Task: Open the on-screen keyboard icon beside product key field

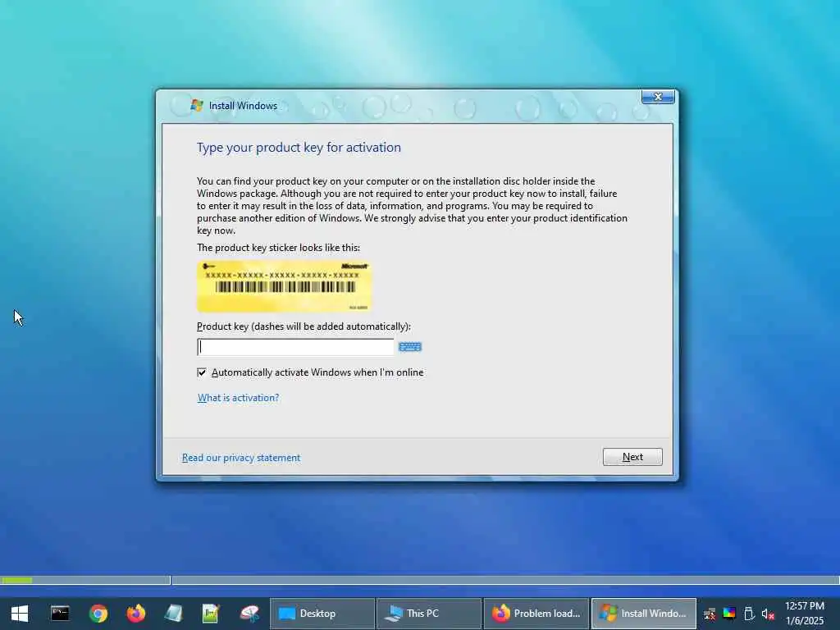Action: pyautogui.click(x=410, y=347)
